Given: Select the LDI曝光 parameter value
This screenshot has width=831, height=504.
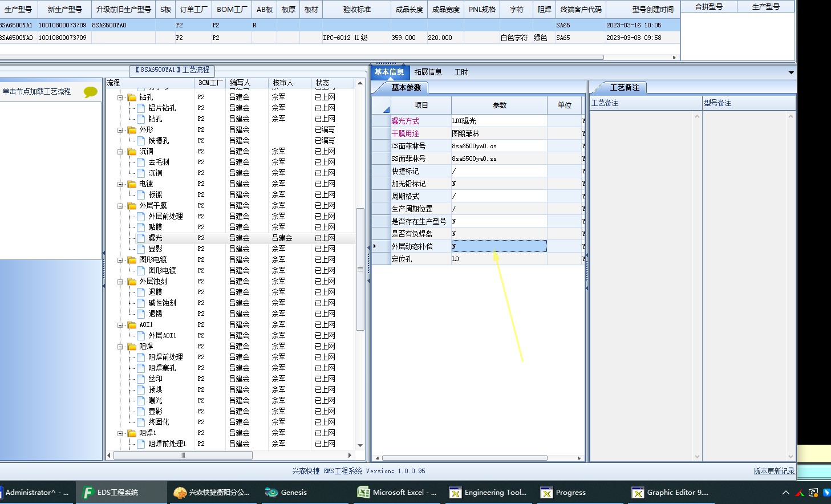Looking at the screenshot, I should pos(499,121).
